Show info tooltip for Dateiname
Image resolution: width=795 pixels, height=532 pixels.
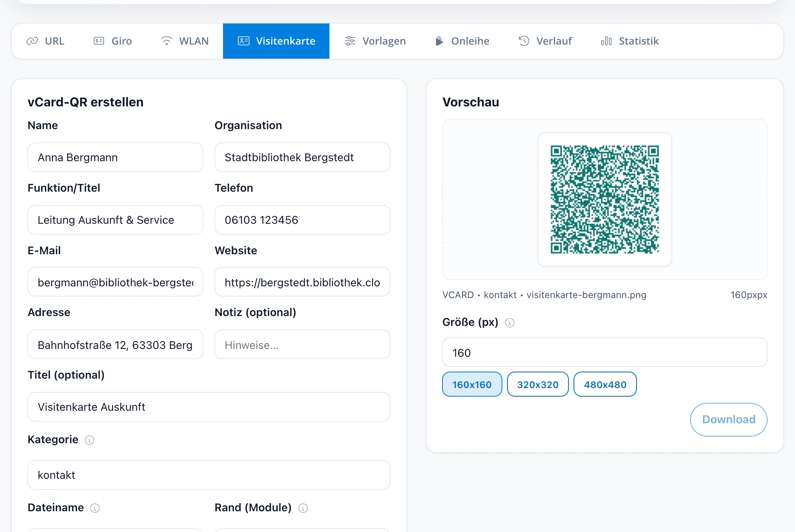95,508
